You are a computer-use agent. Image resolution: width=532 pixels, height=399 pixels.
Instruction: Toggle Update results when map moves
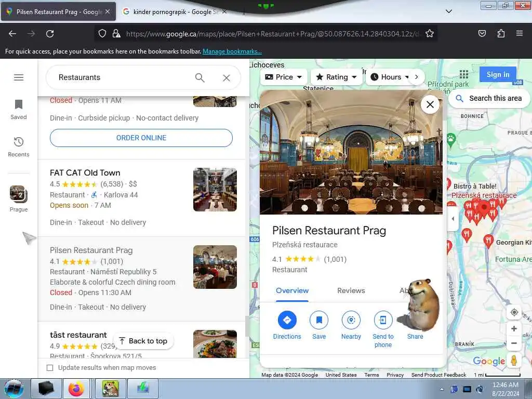(50, 368)
